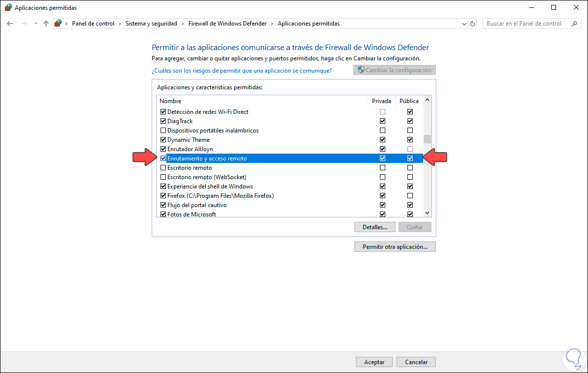Select Enrutador AllJoyn row text
Viewport: 588px width, 373px height.
pyautogui.click(x=190, y=149)
